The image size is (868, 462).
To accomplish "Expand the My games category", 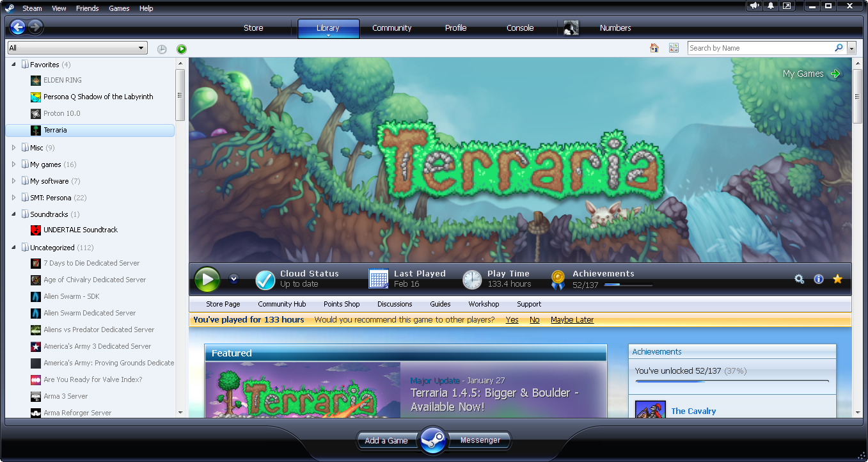I will [13, 164].
